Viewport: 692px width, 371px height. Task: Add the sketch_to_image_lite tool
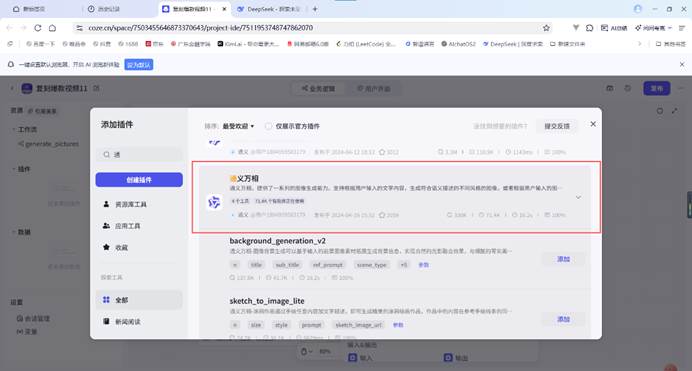pyautogui.click(x=563, y=319)
